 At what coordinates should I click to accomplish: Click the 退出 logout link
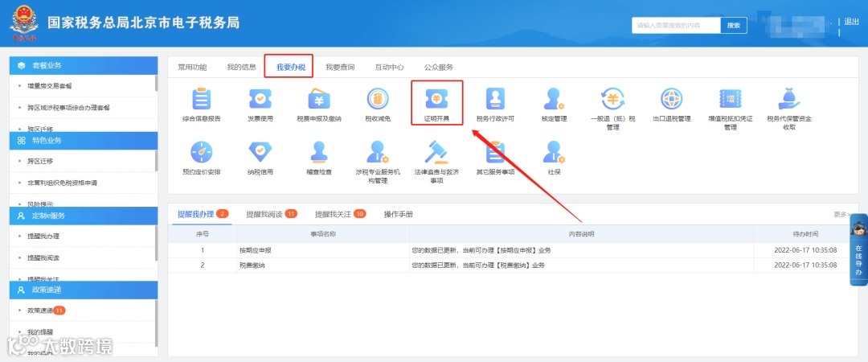pyautogui.click(x=851, y=22)
